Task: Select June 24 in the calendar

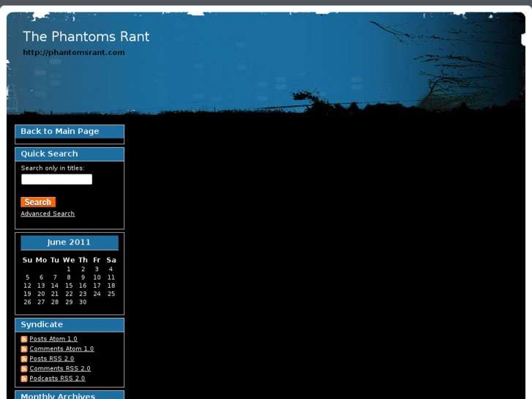Action: point(97,294)
